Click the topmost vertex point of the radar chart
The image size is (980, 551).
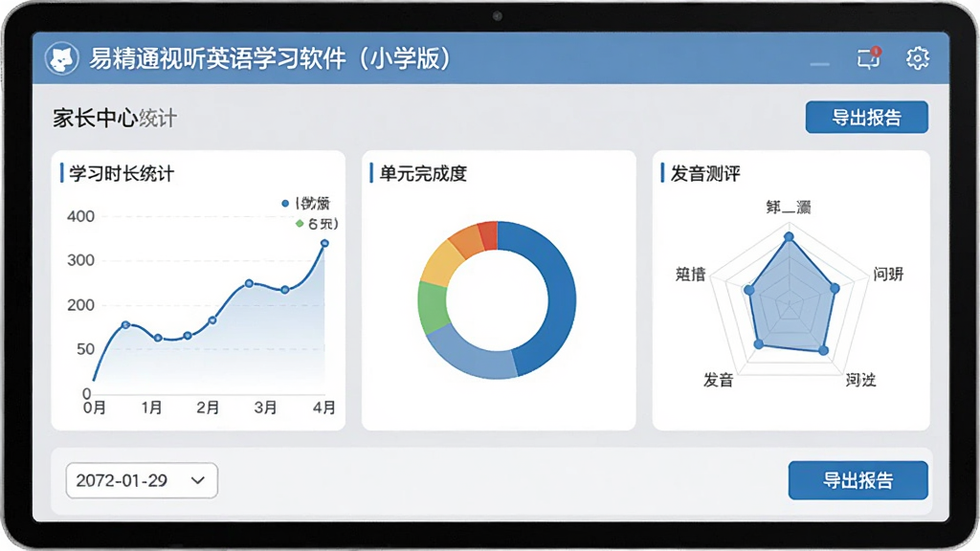point(789,237)
